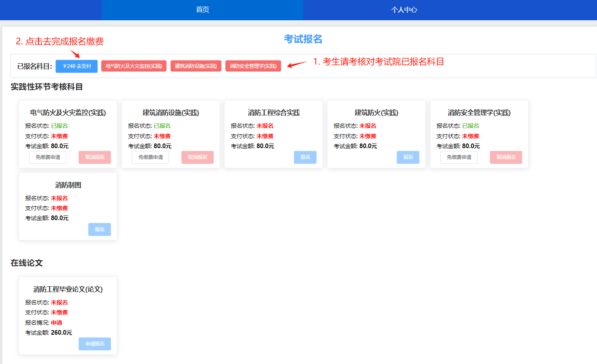597x364 pixels.
Task: Switch to 个人中心 tab
Action: (404, 10)
